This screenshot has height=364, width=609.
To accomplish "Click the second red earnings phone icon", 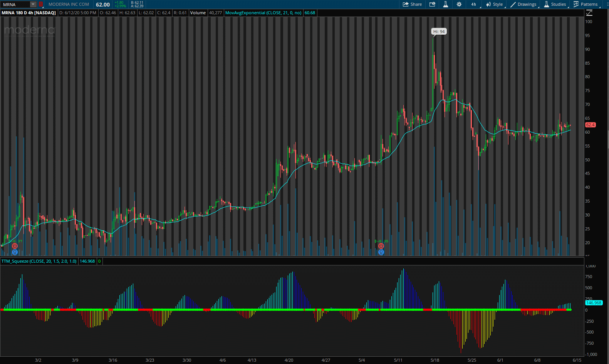I will pos(381,246).
